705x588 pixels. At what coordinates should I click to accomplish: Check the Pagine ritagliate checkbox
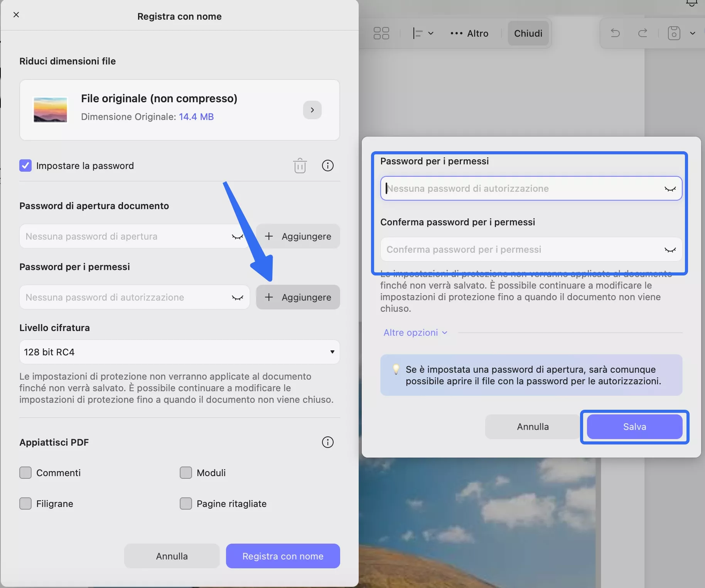[x=186, y=504]
